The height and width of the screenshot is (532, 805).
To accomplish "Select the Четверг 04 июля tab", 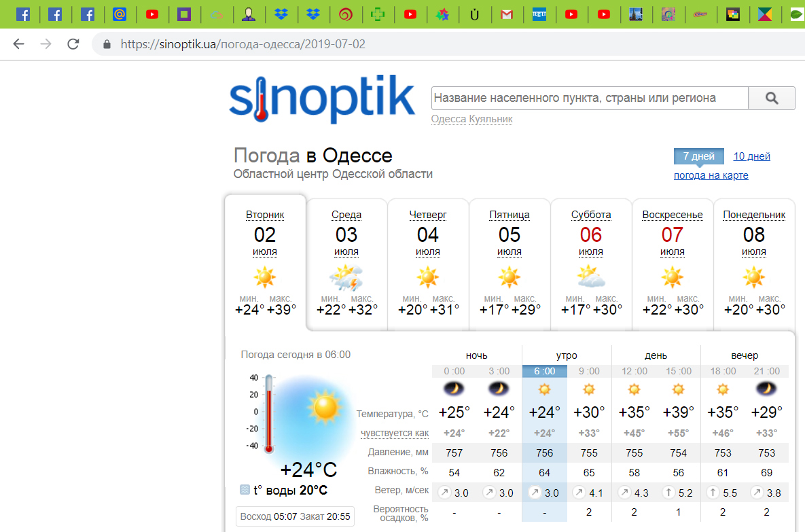I will coord(428,264).
